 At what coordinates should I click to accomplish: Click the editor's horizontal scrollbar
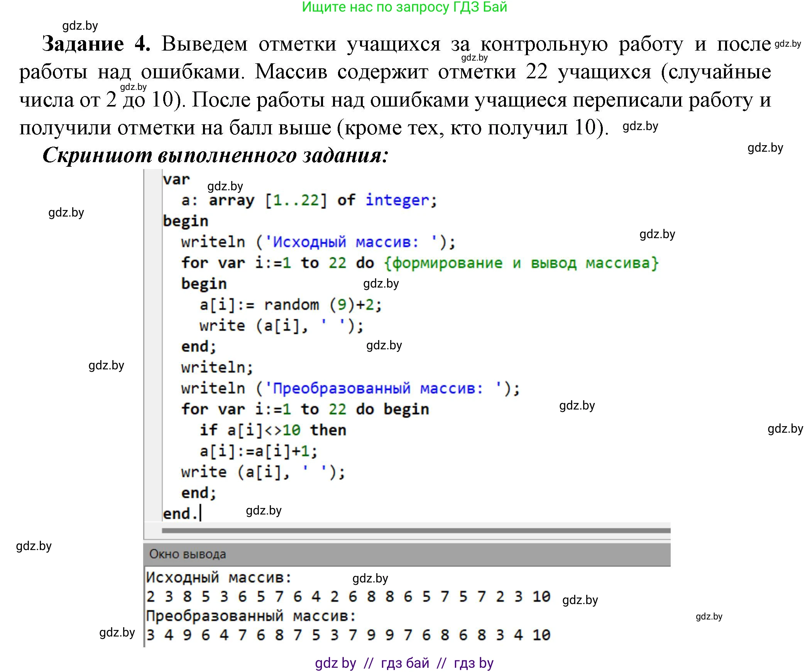[x=416, y=530]
